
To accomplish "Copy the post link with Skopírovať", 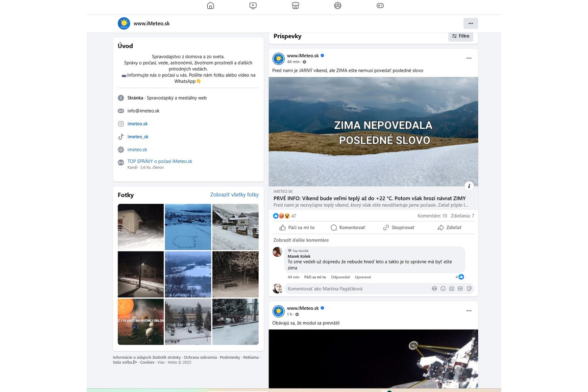I will coord(399,227).
